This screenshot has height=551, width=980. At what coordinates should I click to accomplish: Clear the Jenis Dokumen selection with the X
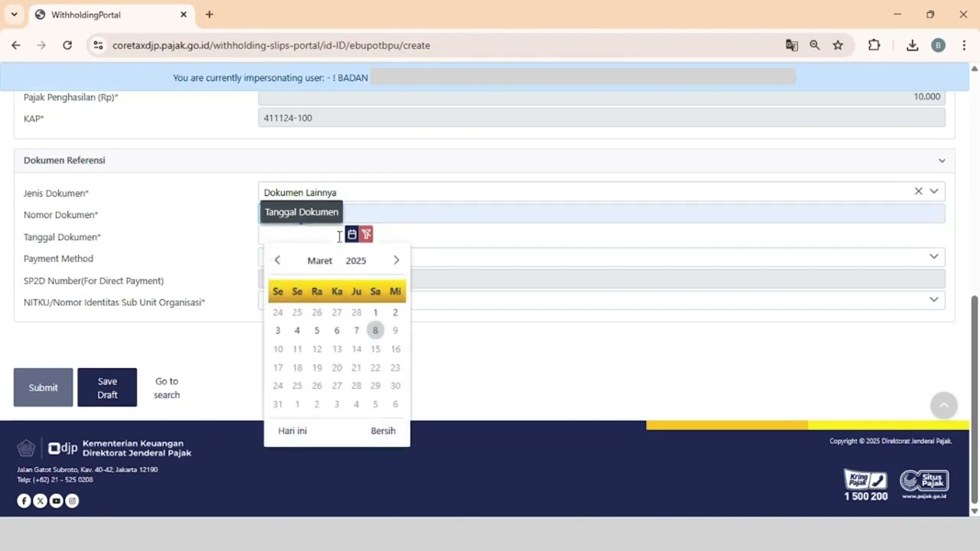pos(918,191)
